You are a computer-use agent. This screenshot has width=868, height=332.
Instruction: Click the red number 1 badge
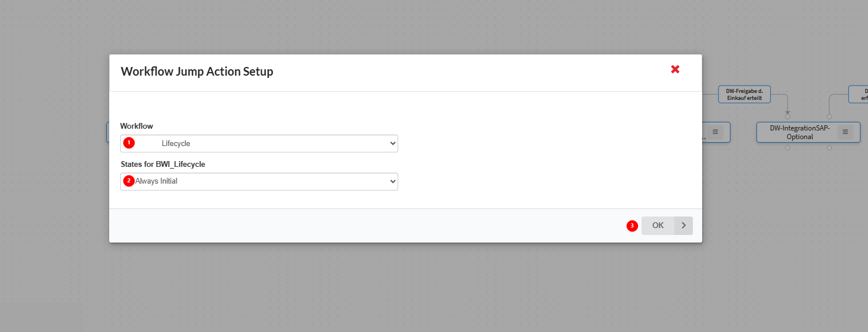129,143
